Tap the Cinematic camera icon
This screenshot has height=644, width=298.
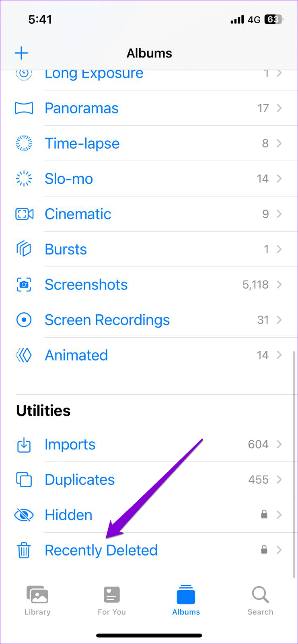click(x=24, y=214)
